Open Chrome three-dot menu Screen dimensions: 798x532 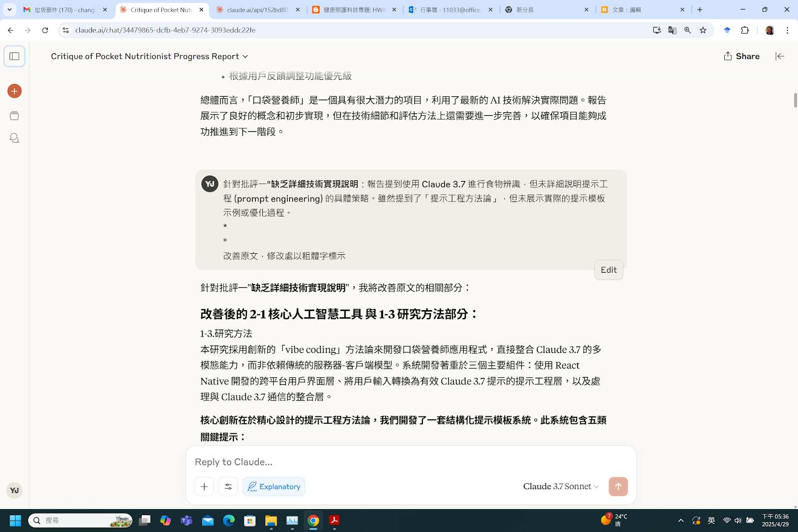click(x=788, y=30)
